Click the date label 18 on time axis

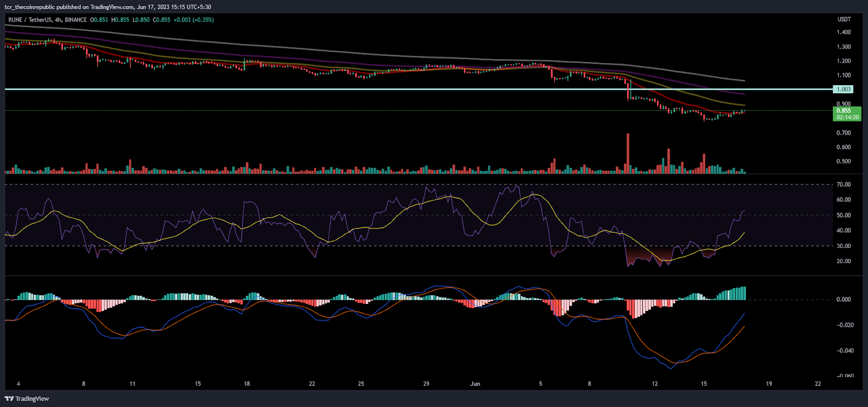(247, 384)
